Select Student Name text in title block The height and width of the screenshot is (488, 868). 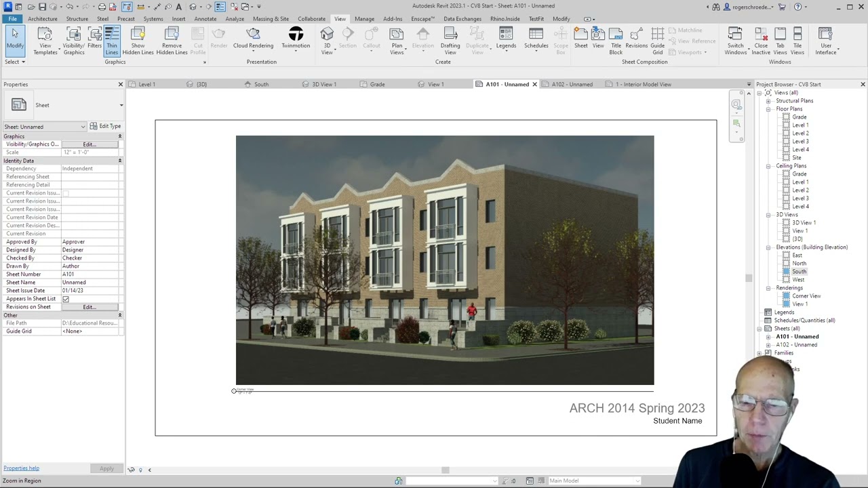677,421
